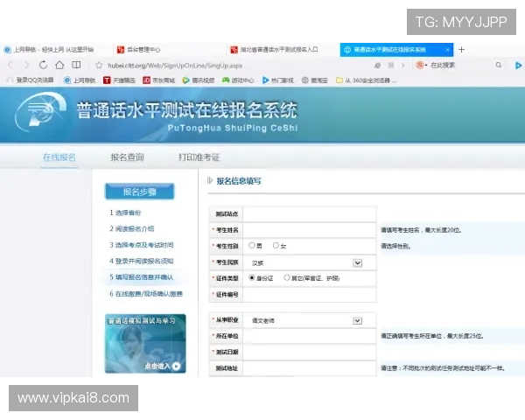Open the 报名查询 navigation tab
Viewport: 525px width, 420px height.
tap(127, 157)
